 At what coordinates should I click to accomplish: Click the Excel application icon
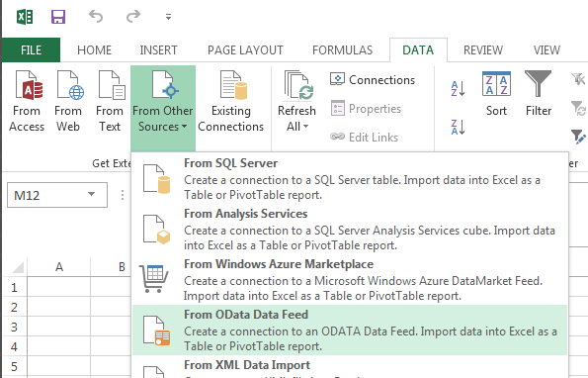tap(25, 17)
